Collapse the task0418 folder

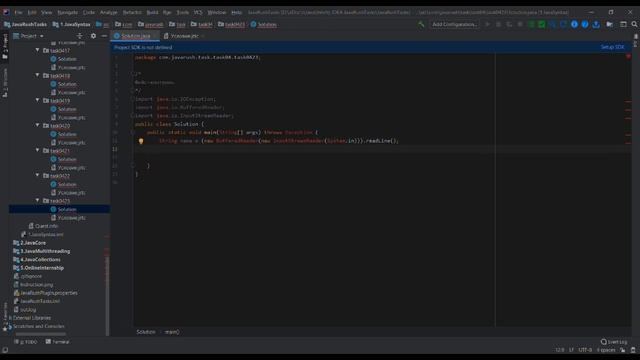pos(38,76)
